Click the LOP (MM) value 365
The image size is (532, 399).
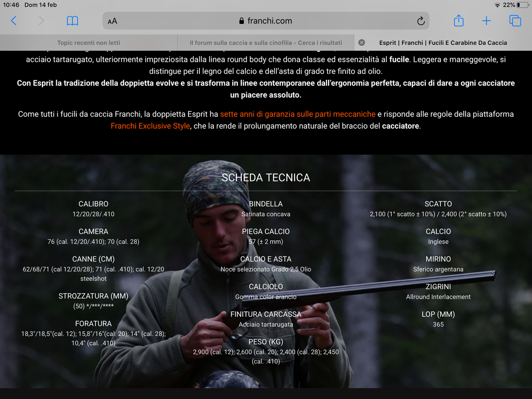(438, 324)
